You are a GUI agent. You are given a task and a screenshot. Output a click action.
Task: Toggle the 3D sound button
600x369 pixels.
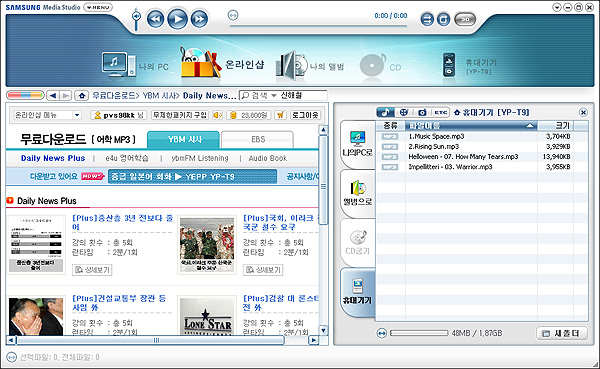465,19
